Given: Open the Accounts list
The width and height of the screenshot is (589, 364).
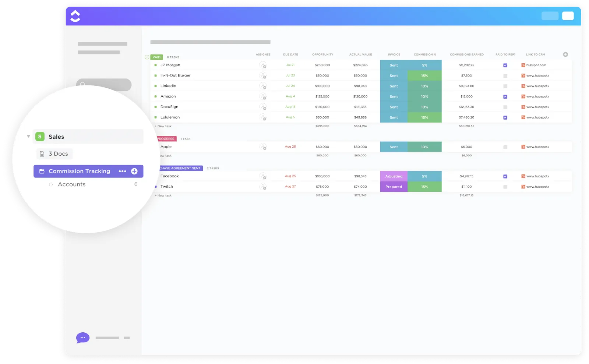Looking at the screenshot, I should pyautogui.click(x=71, y=184).
